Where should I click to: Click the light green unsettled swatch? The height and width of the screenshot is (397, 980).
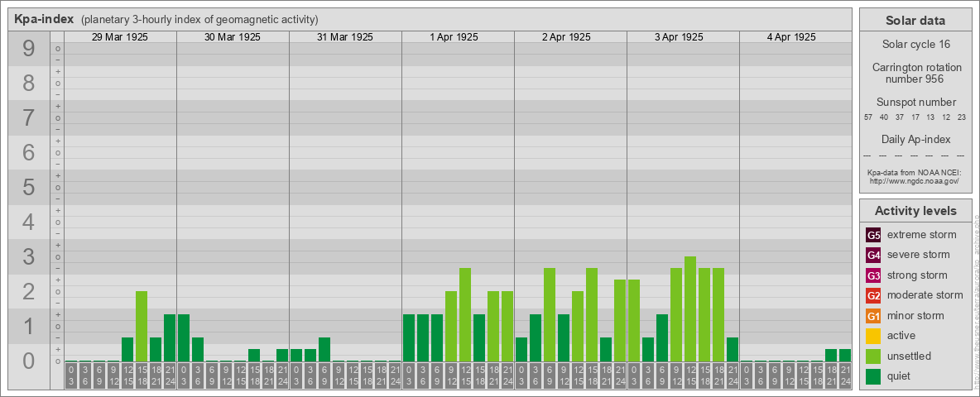873,356
